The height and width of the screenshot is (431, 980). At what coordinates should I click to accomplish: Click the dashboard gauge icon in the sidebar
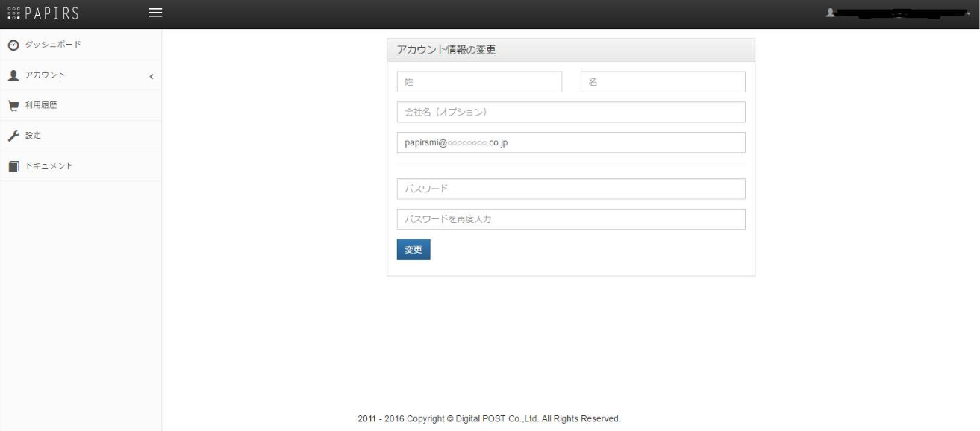tap(13, 45)
